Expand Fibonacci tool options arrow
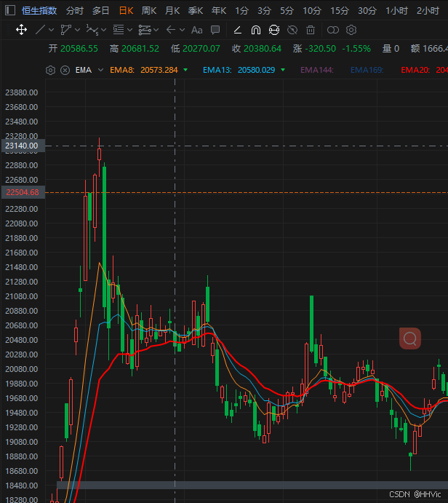The height and width of the screenshot is (503, 448). [x=129, y=30]
